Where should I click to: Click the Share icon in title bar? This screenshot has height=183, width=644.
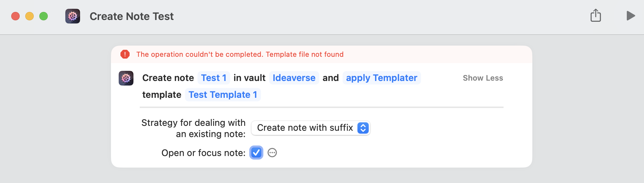click(x=596, y=16)
